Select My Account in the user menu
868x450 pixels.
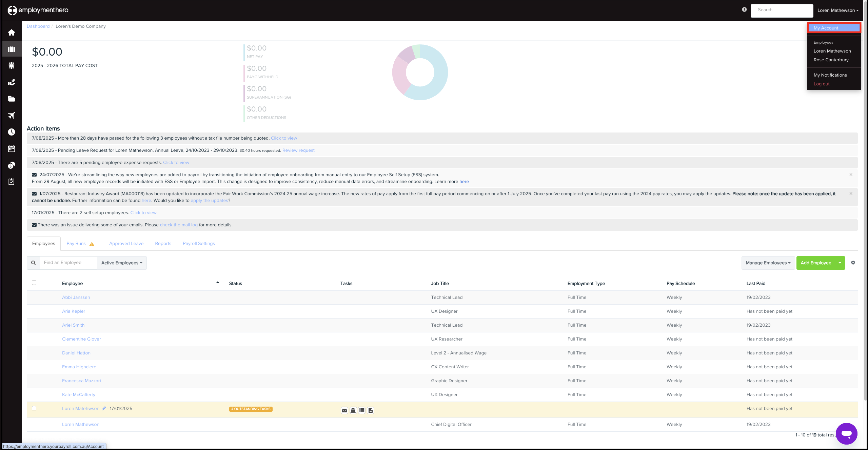(x=825, y=28)
